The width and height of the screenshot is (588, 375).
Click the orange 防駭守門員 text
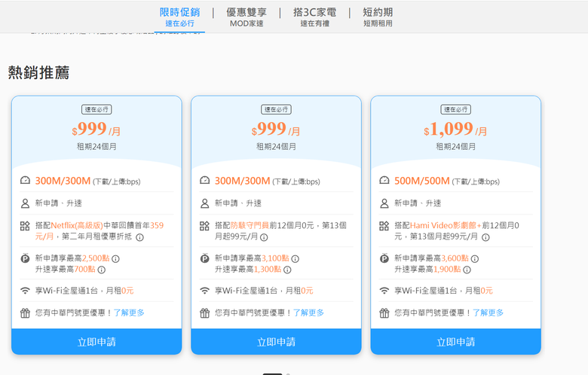(250, 225)
